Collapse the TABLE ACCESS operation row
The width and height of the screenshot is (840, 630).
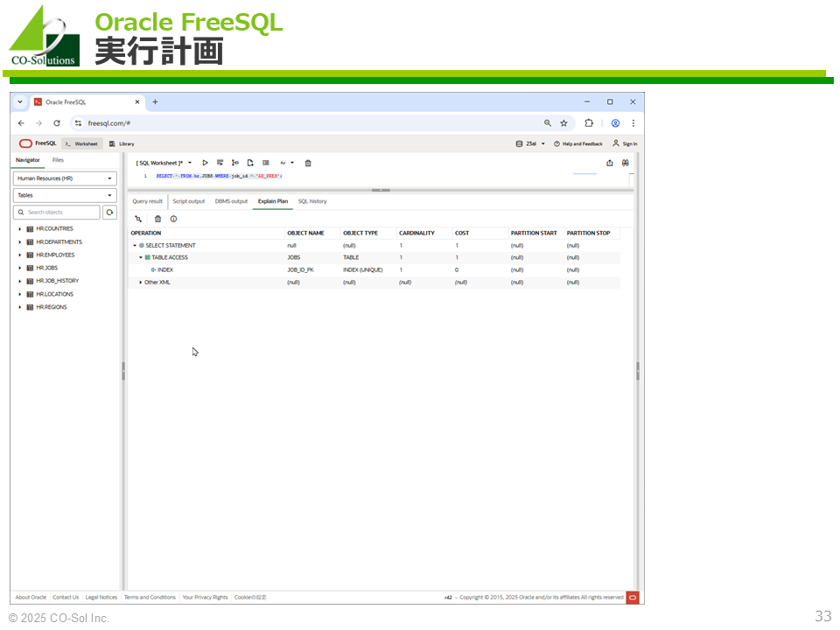coord(141,257)
